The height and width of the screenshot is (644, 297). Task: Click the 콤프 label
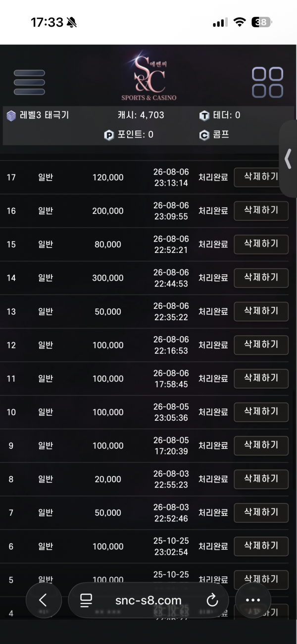[221, 135]
